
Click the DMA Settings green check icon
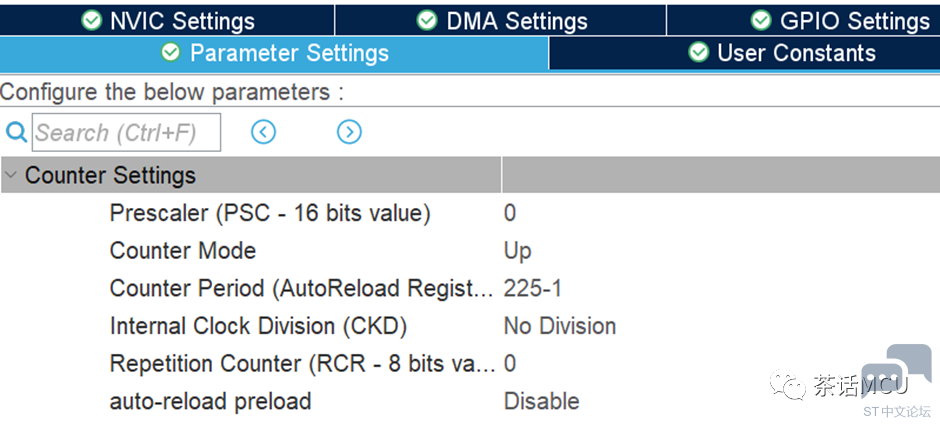click(x=427, y=20)
